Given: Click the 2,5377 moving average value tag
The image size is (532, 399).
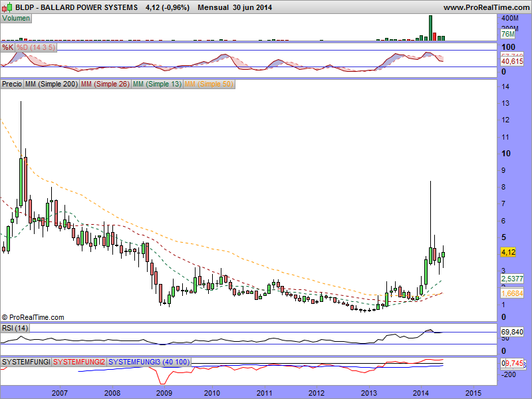Looking at the screenshot, I should tap(512, 279).
